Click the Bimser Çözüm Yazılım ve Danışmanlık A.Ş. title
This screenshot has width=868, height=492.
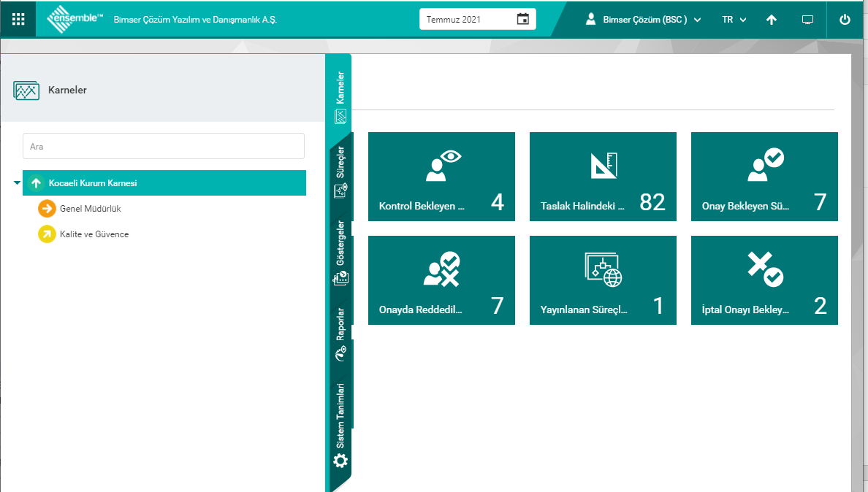(195, 20)
